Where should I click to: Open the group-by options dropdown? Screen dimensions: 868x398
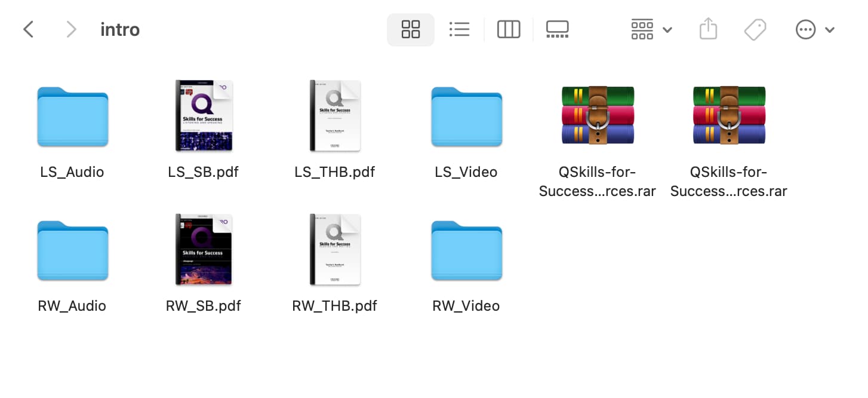(651, 29)
